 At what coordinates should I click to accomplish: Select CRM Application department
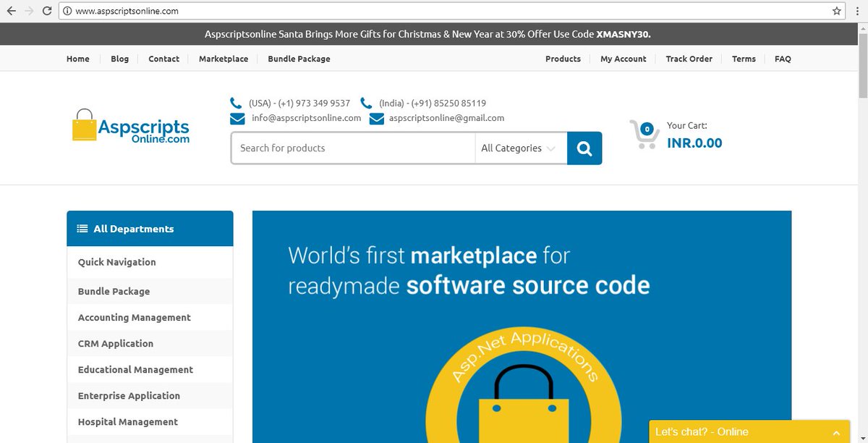116,343
